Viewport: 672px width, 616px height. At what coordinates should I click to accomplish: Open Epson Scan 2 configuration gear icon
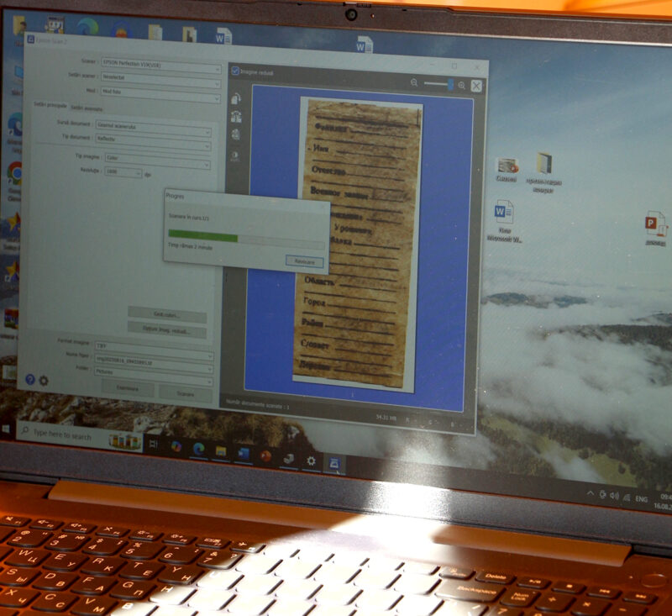click(x=44, y=380)
